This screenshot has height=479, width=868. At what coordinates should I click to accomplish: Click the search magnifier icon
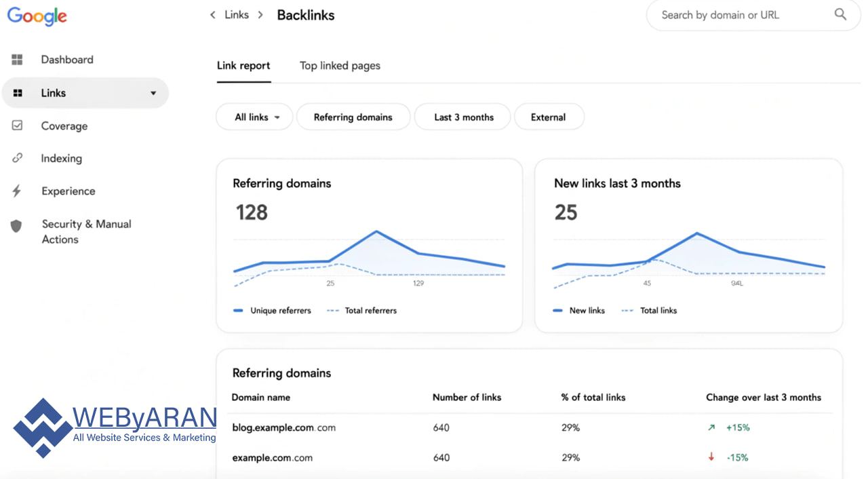[x=840, y=14]
